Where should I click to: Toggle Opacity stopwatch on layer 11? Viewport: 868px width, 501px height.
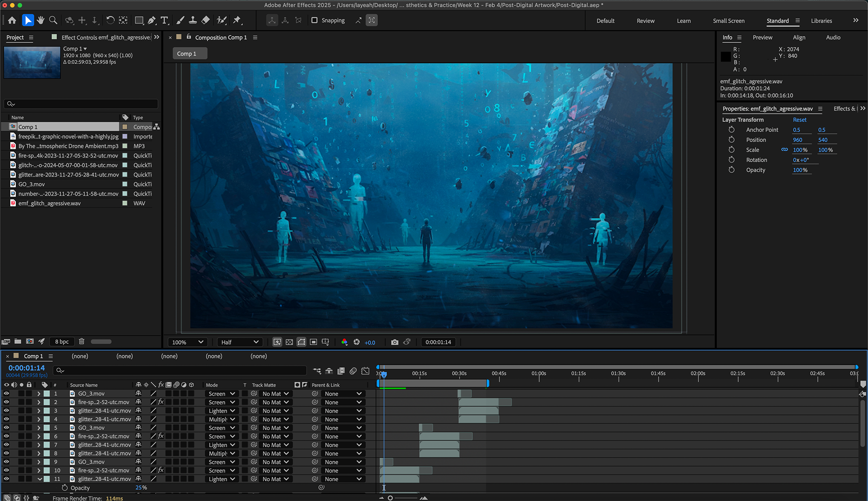click(65, 488)
